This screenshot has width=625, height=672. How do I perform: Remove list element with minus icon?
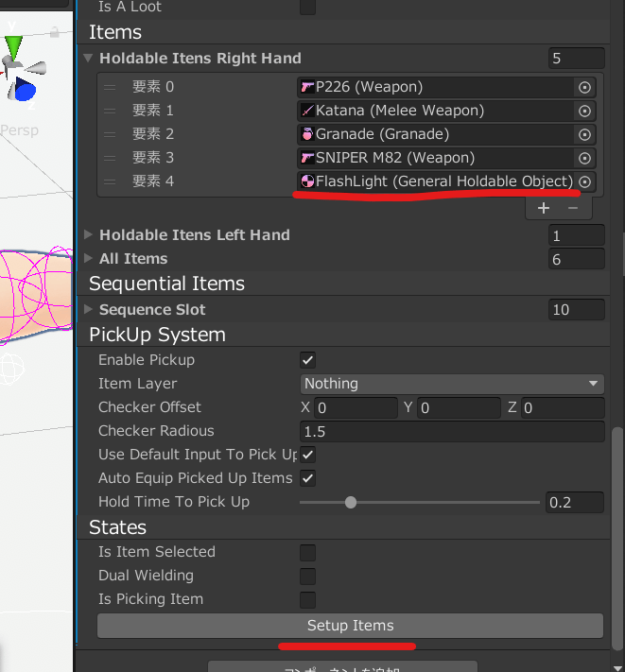click(572, 207)
